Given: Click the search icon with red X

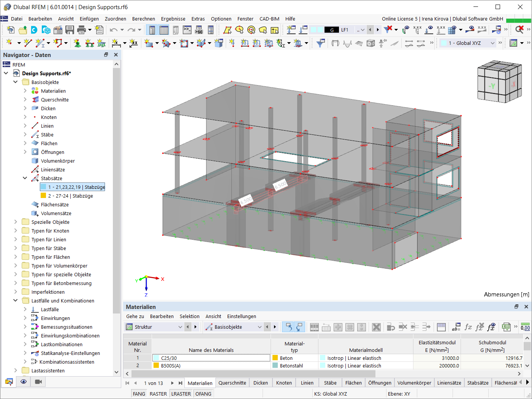Looking at the screenshot, I should click(x=519, y=30).
